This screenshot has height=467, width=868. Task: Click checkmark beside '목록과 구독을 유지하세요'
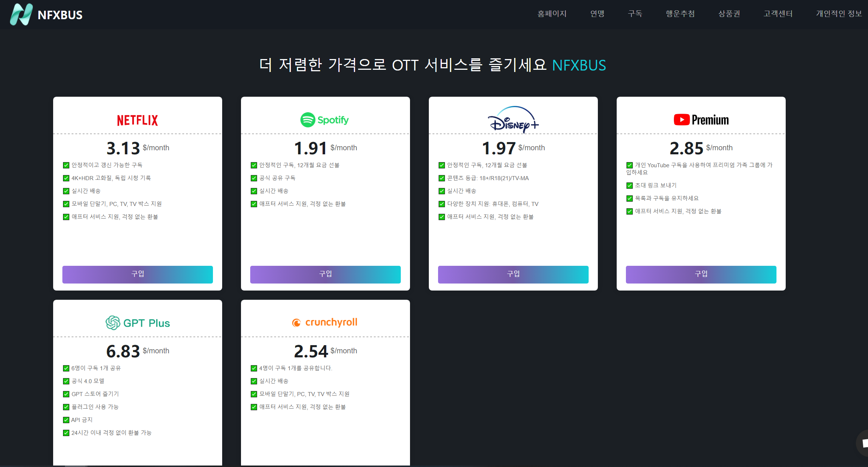pyautogui.click(x=630, y=199)
